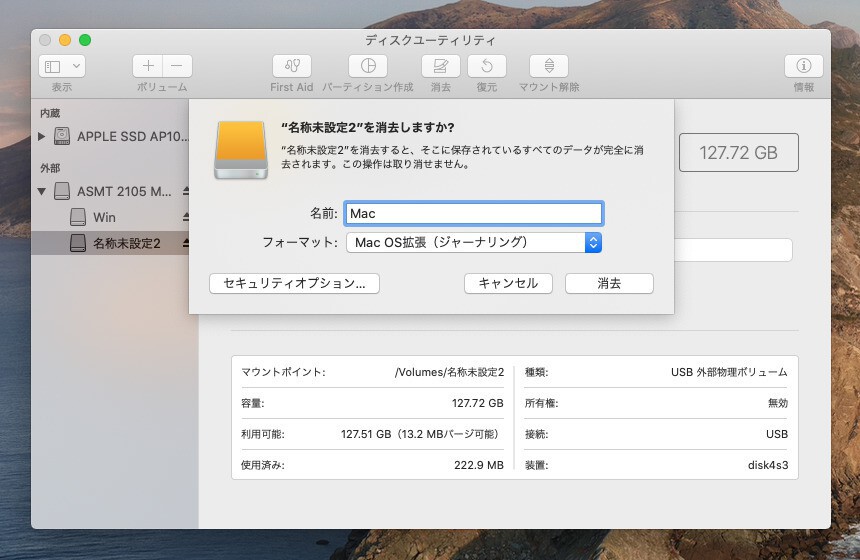
Task: Click the restore (復元) toolbar icon
Action: coord(487,66)
